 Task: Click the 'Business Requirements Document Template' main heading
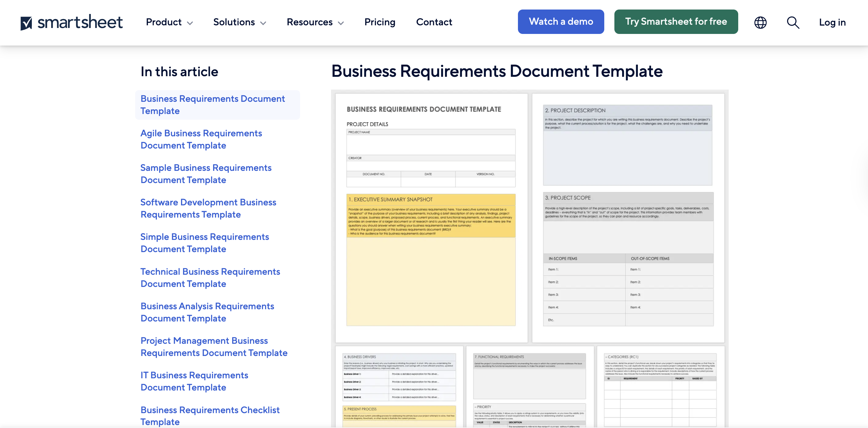(497, 71)
